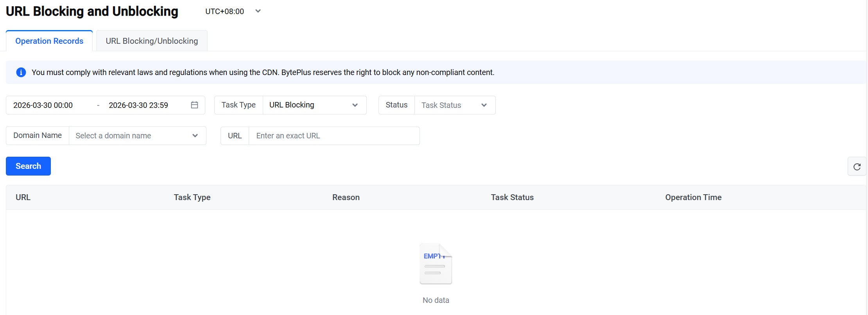Screen dimensions: 868x315
Task: Open the Select a domain name dropdown
Action: (137, 136)
